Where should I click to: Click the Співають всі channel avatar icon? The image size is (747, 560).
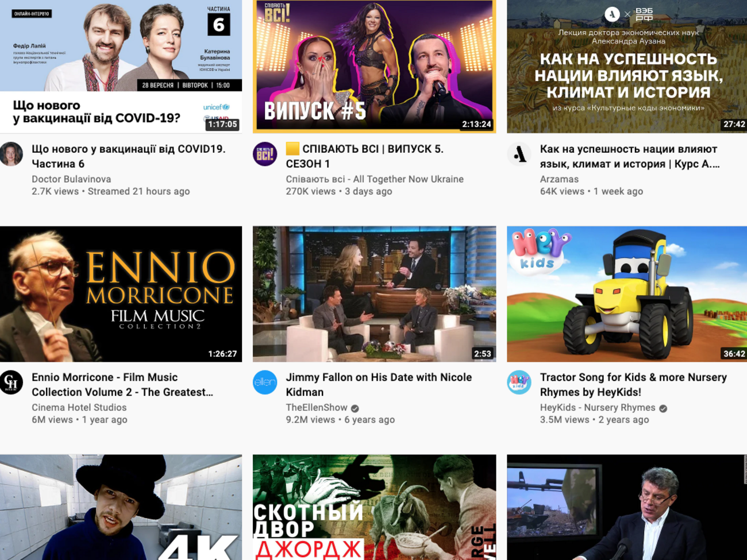(x=265, y=154)
